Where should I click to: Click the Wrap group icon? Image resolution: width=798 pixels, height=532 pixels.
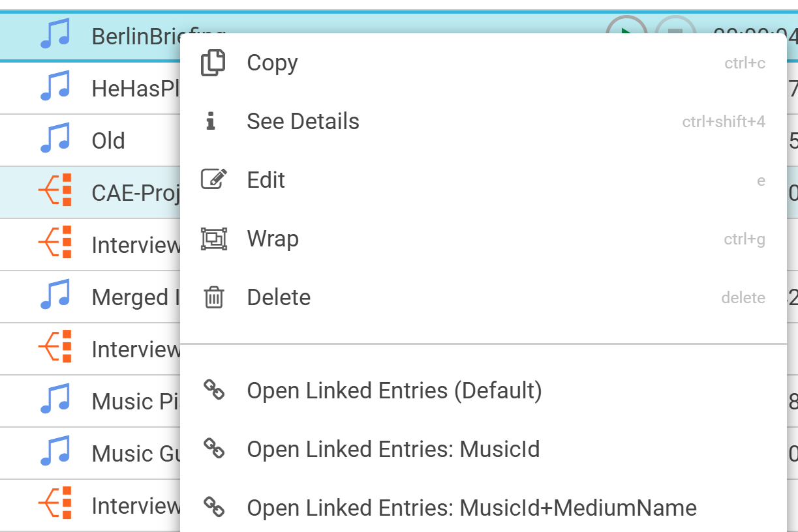coord(213,239)
